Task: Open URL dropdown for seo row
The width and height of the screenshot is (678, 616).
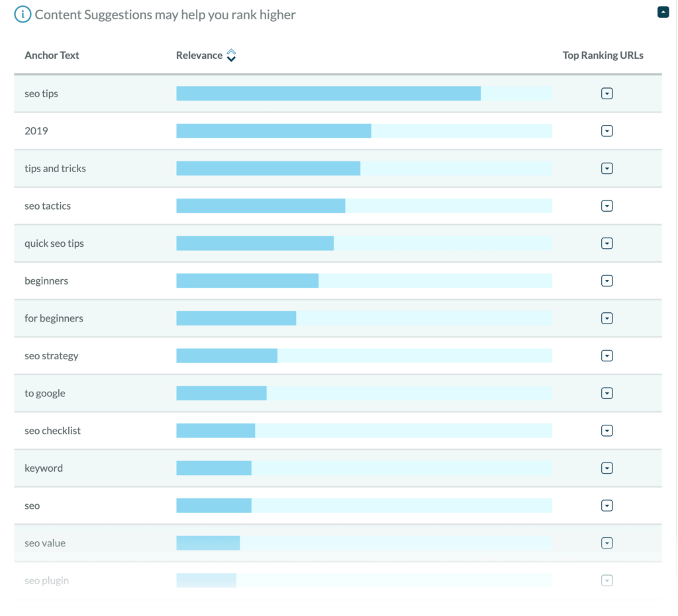Action: pos(606,506)
